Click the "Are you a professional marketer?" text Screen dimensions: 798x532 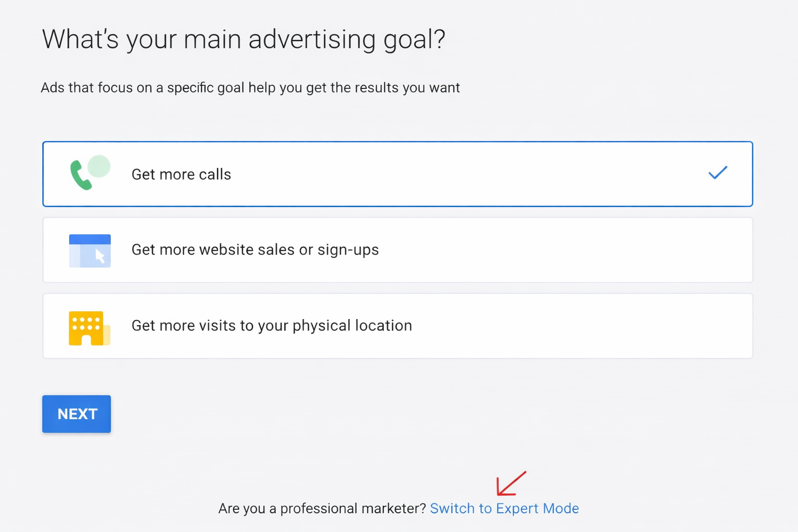click(322, 508)
